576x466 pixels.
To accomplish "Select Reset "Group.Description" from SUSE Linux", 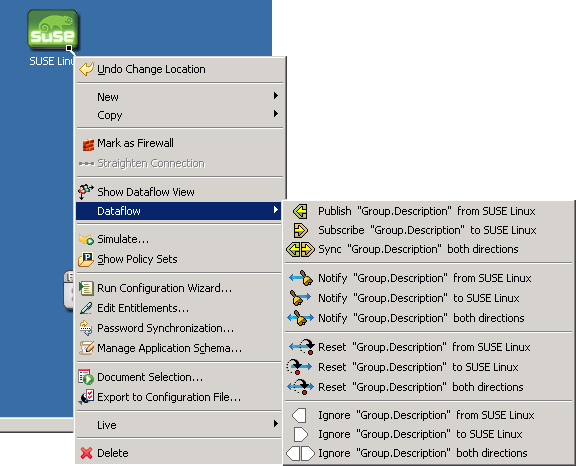I will point(429,347).
